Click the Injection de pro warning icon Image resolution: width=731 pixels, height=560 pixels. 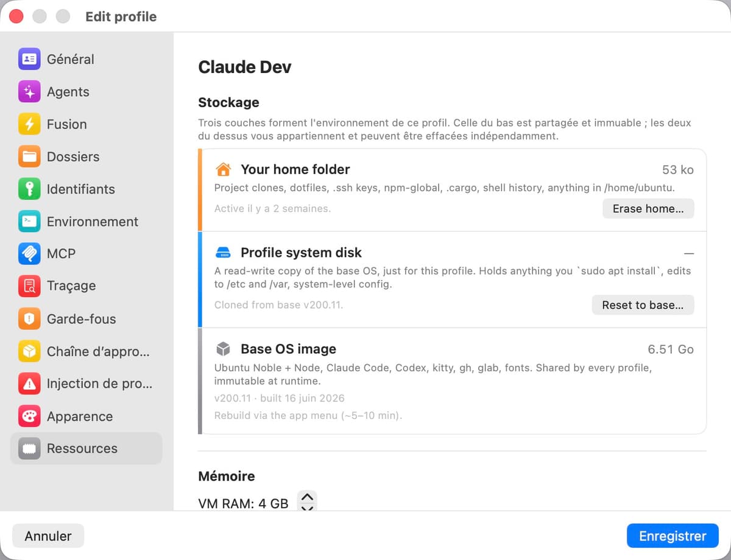tap(29, 383)
